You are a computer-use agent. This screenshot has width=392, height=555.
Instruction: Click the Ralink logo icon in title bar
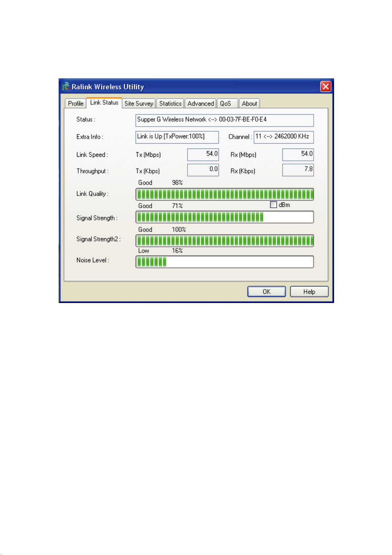coord(66,87)
